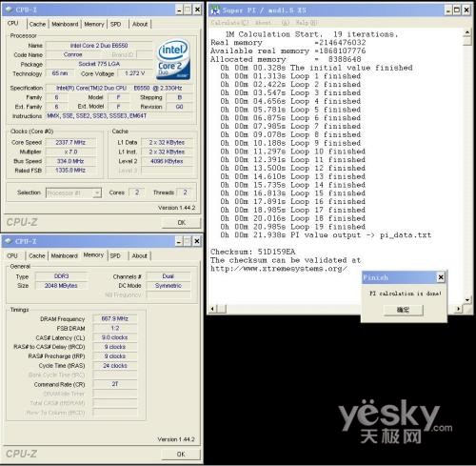Click the DRAM Frequency value '667.9 MHz'
This screenshot has height=466, width=476.
pyautogui.click(x=115, y=318)
